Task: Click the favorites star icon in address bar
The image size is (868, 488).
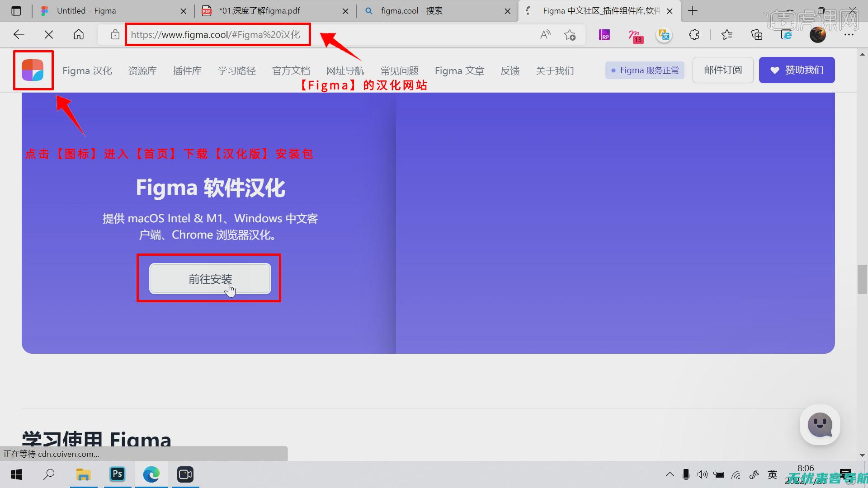Action: click(571, 34)
